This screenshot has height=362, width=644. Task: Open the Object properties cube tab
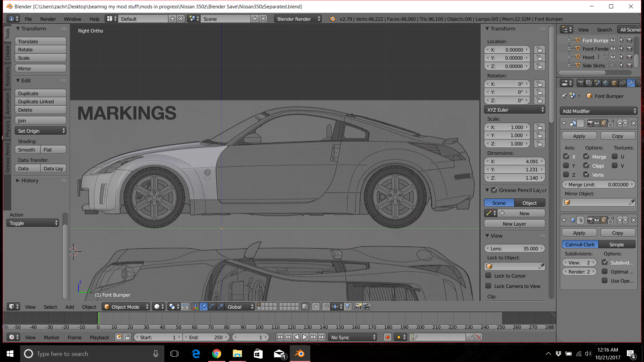614,83
